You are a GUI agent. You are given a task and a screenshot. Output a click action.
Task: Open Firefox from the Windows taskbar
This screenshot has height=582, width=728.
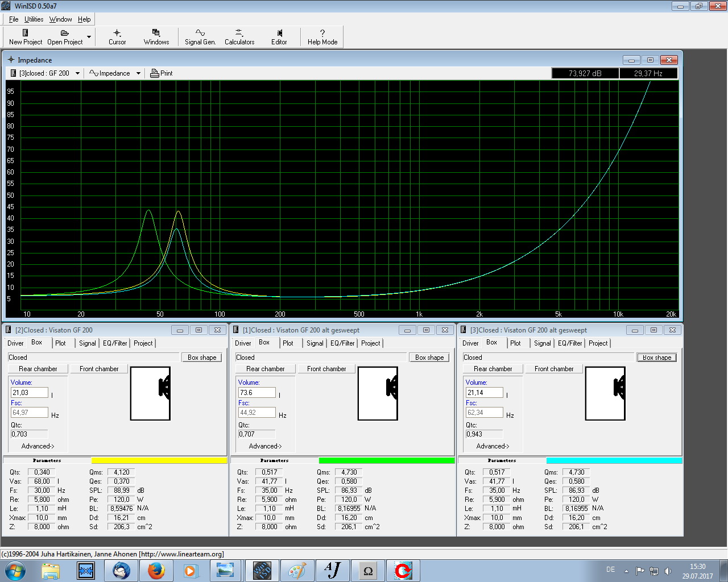click(156, 570)
